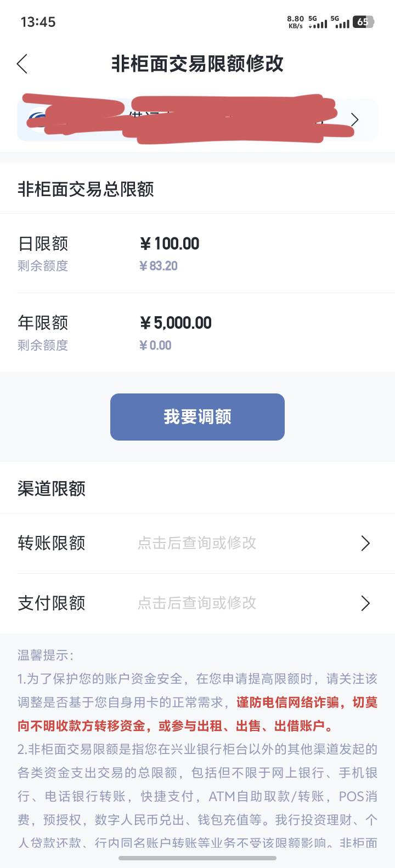395x868 pixels.
Task: Tap the 13:45 clock display
Action: pyautogui.click(x=38, y=22)
